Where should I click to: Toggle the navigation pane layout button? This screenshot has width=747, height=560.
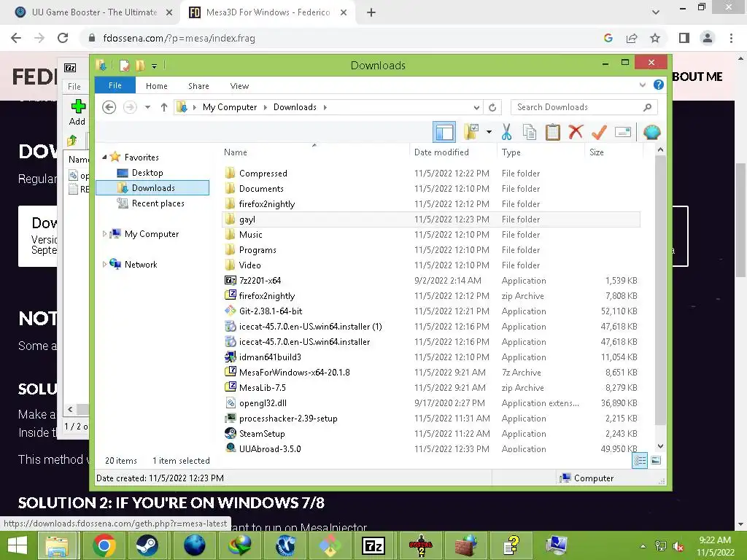(444, 132)
